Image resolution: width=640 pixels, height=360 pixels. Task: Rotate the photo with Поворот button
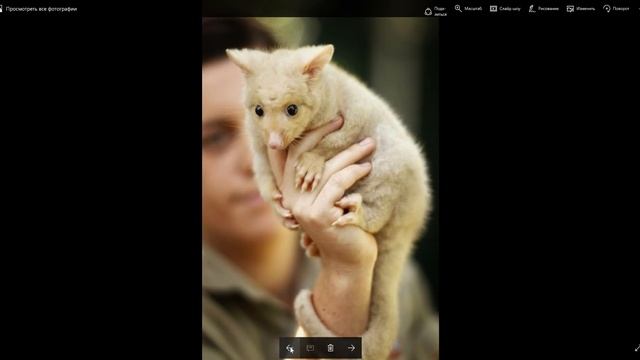coord(616,9)
